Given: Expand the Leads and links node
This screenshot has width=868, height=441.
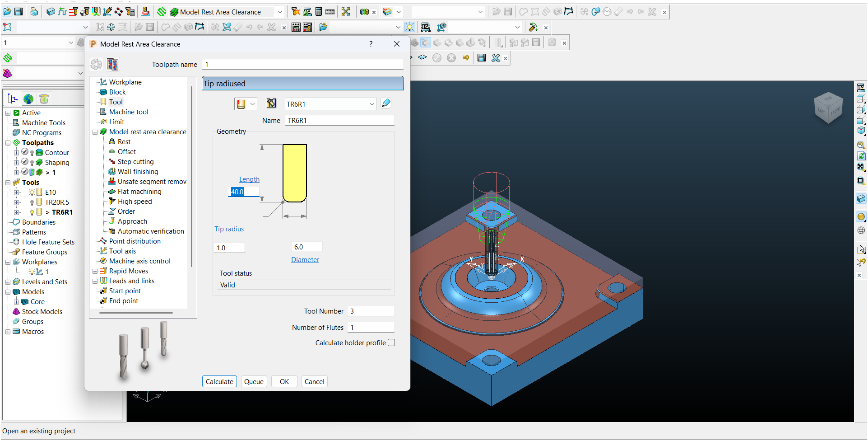Looking at the screenshot, I should tap(95, 281).
